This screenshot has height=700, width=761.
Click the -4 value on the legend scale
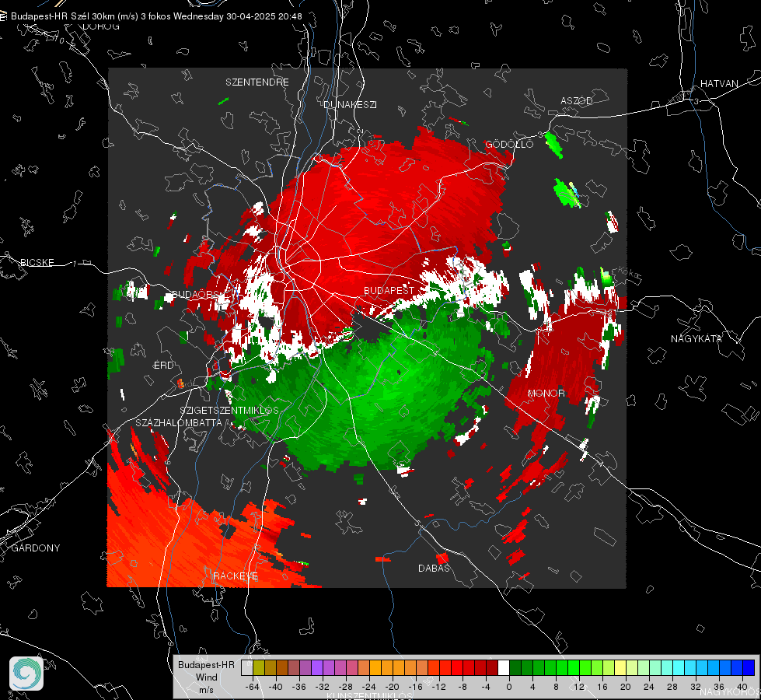pos(485,687)
